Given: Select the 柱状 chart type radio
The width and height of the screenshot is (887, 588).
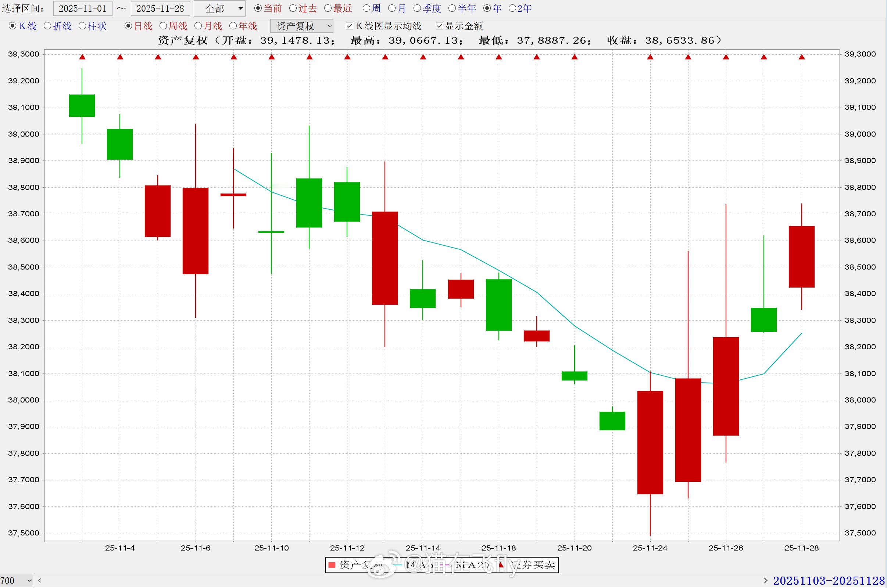Looking at the screenshot, I should pos(83,26).
